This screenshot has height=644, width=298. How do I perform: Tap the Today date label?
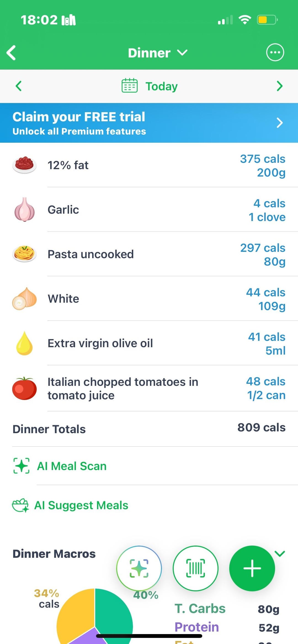tap(161, 86)
